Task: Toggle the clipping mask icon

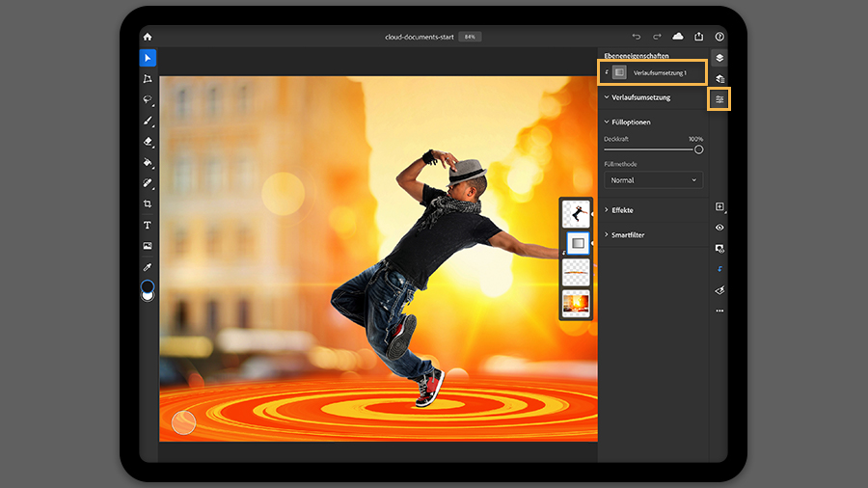Action: (719, 269)
